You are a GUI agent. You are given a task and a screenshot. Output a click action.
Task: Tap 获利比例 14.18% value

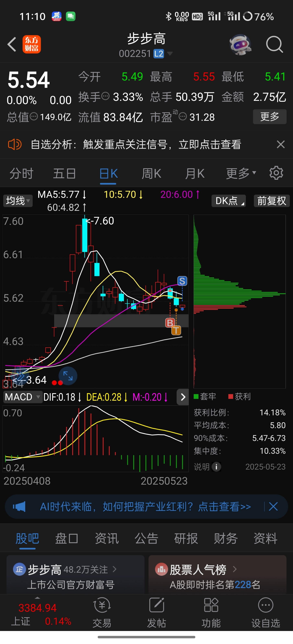[x=272, y=412]
